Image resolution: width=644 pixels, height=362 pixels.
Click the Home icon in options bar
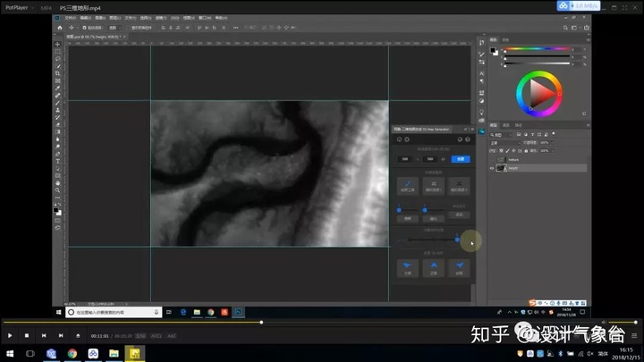(x=60, y=28)
